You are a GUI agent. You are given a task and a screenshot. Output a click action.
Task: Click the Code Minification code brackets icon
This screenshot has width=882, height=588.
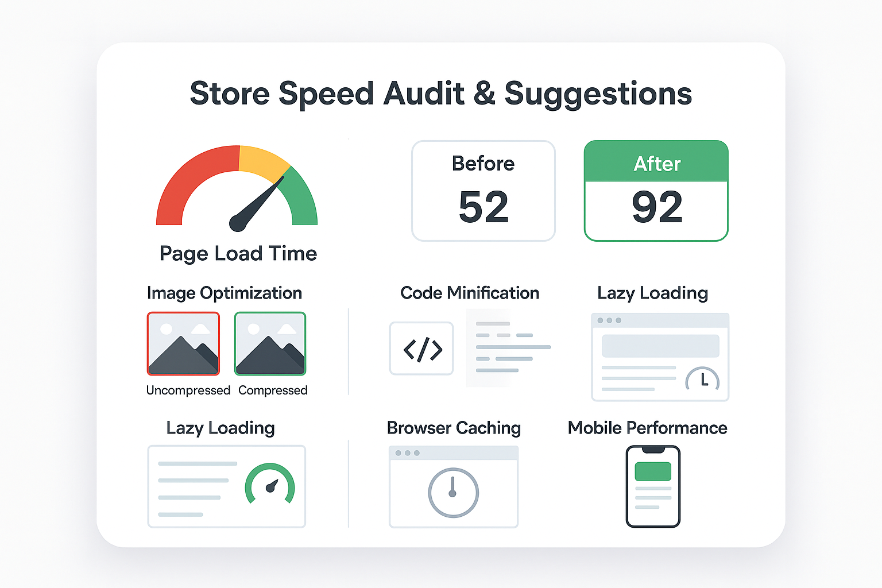pyautogui.click(x=421, y=349)
